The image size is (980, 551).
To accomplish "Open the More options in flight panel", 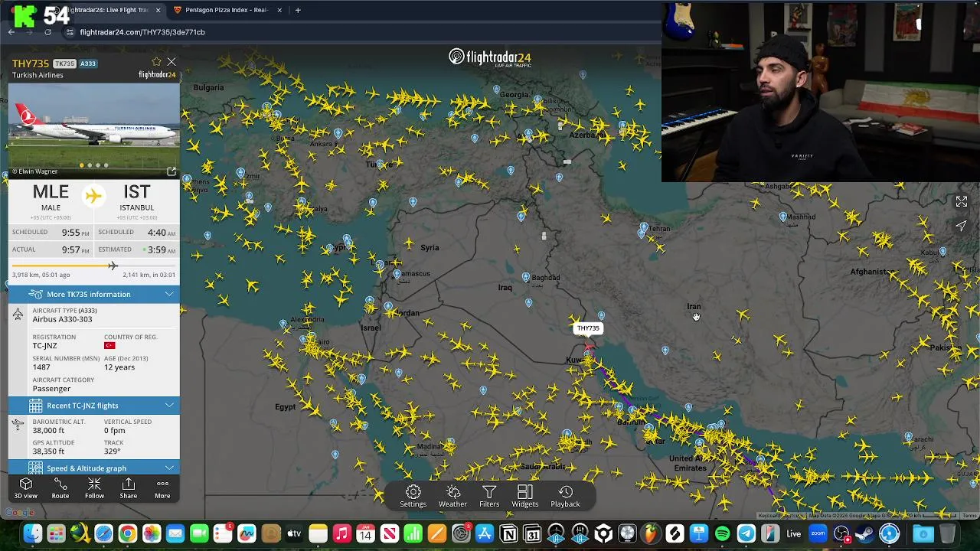I will click(x=162, y=488).
